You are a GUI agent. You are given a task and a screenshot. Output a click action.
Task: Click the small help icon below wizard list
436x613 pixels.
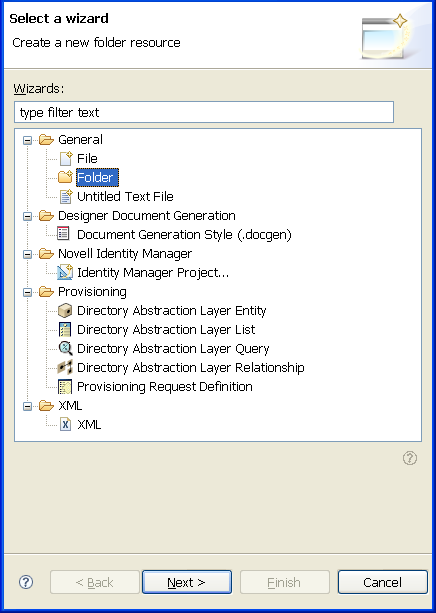click(x=410, y=458)
